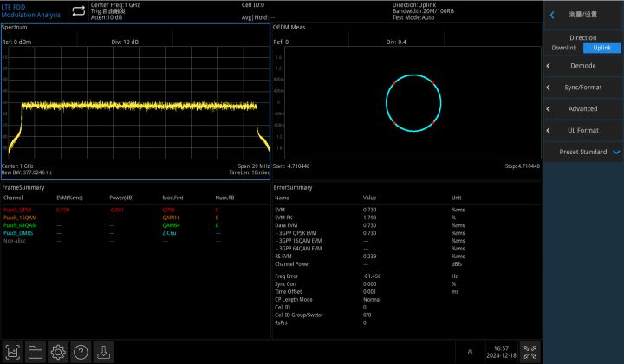Expand the UL Format submenu chevron
Viewport: 624px width, 364px height.
(x=549, y=130)
